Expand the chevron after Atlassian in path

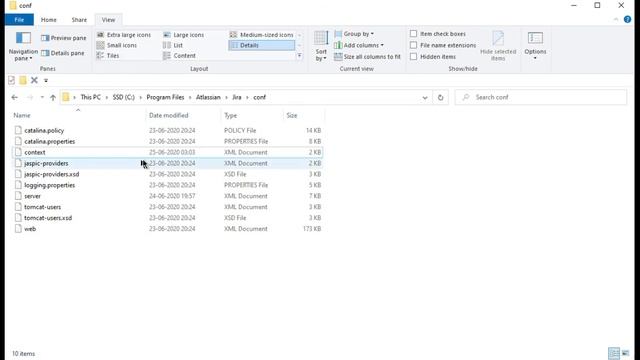tap(226, 98)
